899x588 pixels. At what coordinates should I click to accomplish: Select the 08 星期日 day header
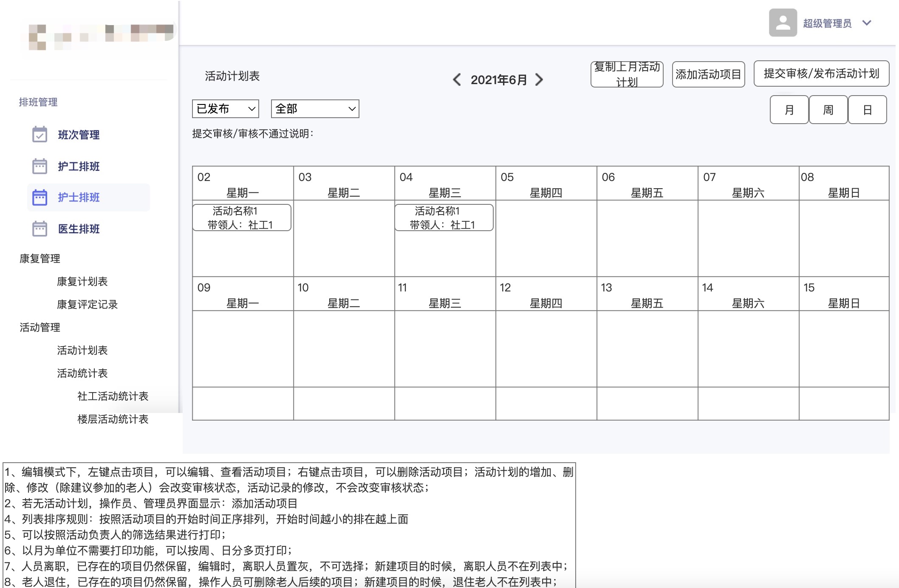click(844, 184)
